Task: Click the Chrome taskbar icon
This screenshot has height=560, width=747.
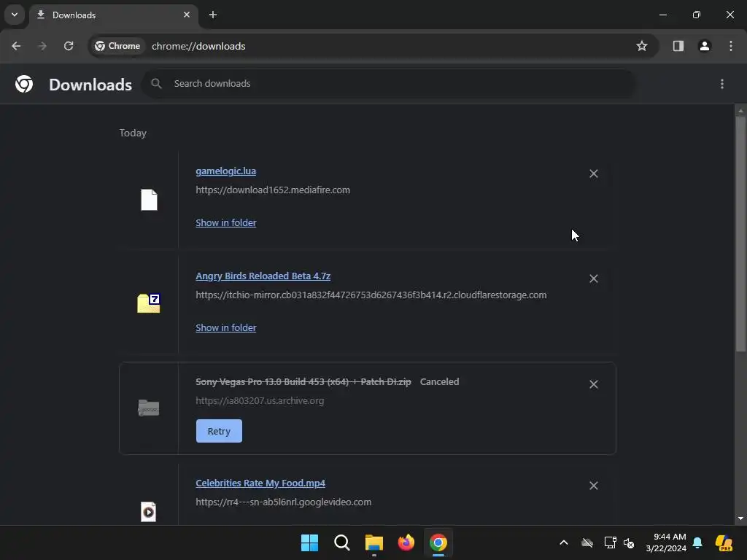Action: (x=438, y=542)
